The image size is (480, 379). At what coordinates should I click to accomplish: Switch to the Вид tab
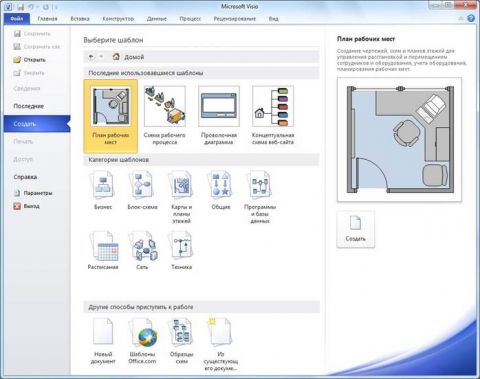[273, 19]
